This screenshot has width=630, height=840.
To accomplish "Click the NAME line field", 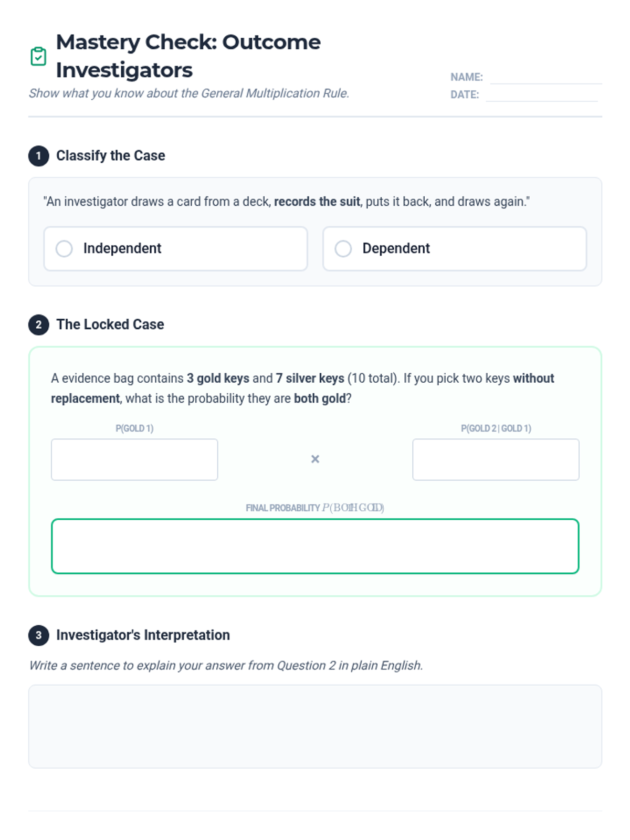I will [x=545, y=77].
